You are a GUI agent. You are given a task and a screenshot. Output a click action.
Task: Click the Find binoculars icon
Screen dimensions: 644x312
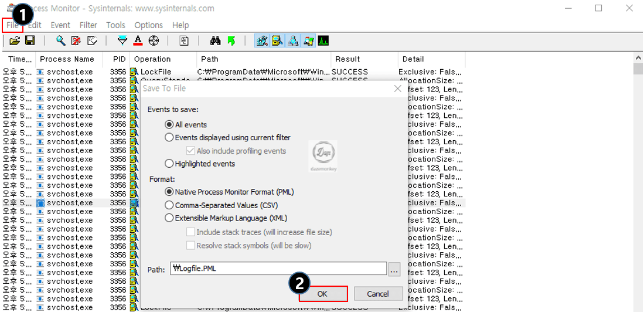[215, 40]
